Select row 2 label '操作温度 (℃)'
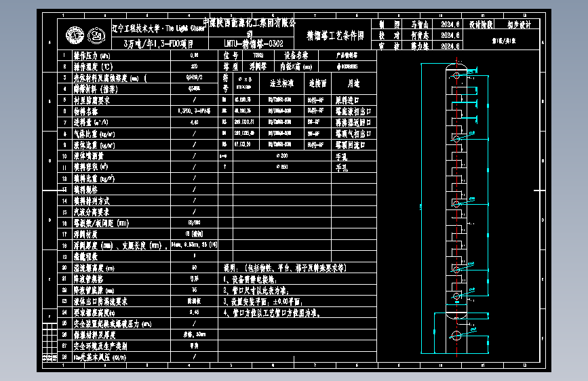This screenshot has width=588, height=381. [93, 66]
